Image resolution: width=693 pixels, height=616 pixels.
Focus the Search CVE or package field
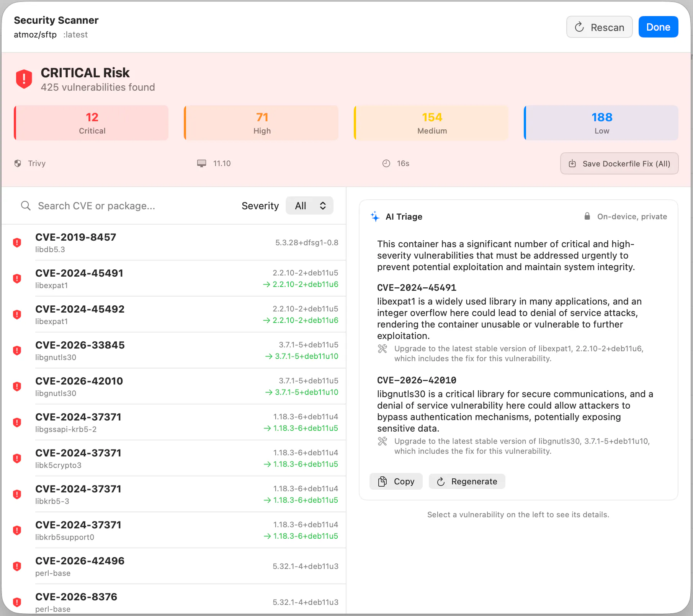pyautogui.click(x=126, y=206)
